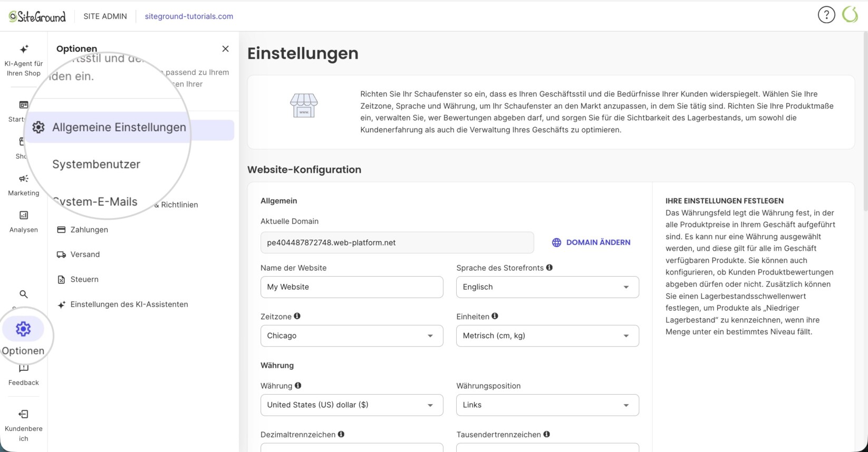Open Marketing in the sidebar
The width and height of the screenshot is (868, 452).
click(24, 185)
